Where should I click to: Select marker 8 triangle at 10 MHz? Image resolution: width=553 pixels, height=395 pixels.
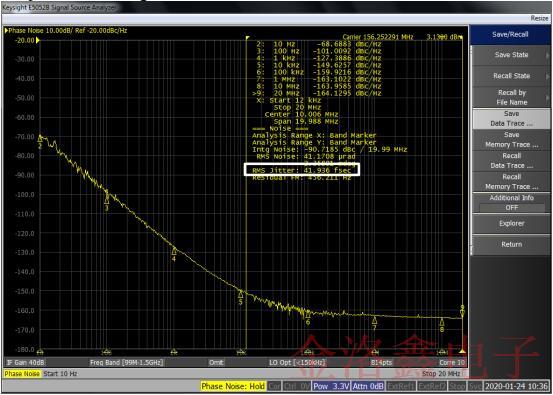point(442,322)
